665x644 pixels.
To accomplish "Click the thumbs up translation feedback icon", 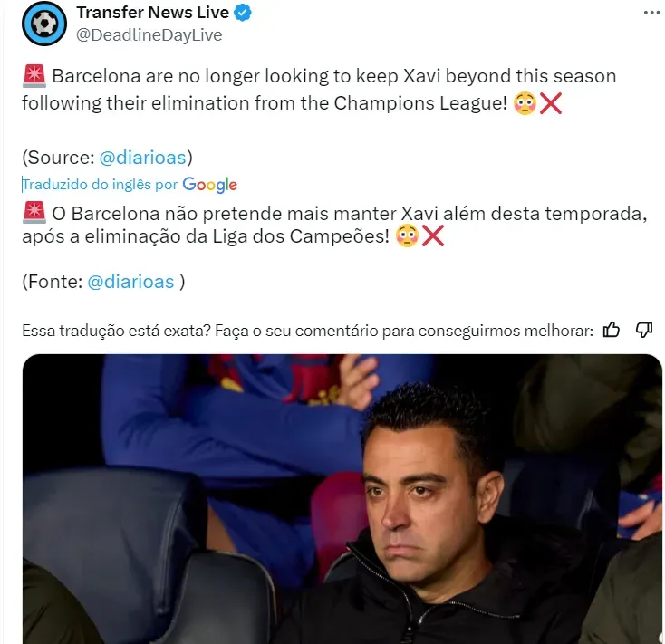I will click(612, 330).
